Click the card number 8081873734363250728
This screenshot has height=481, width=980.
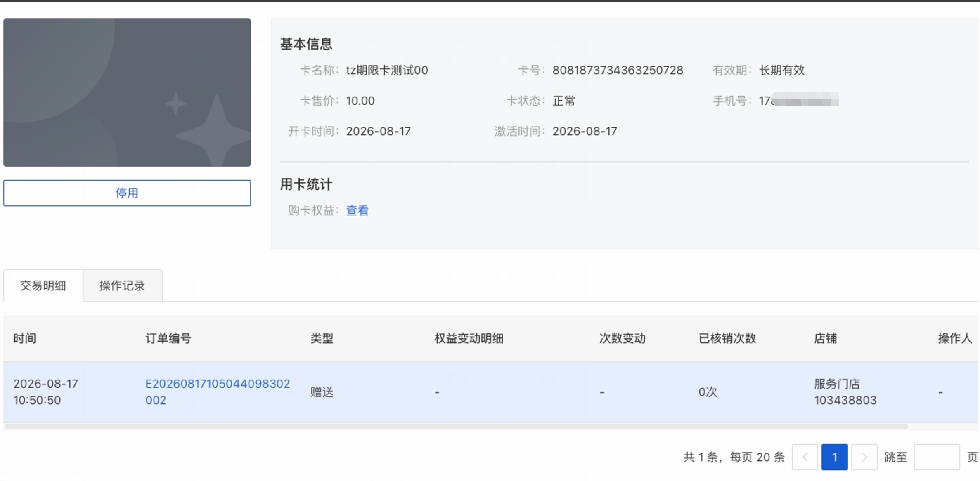pyautogui.click(x=618, y=71)
